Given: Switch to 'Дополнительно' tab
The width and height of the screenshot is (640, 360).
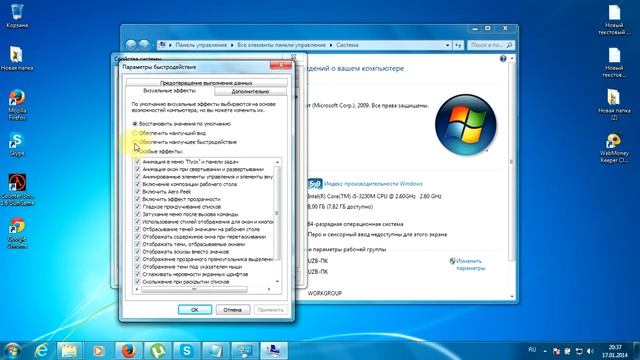Looking at the screenshot, I should 250,91.
